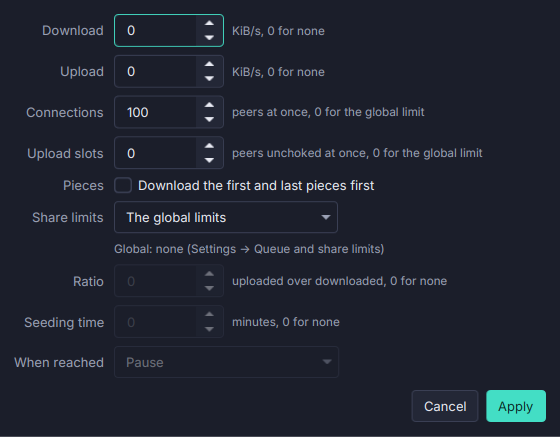
Task: Decrease the Upload speed limit value
Action: tap(209, 79)
